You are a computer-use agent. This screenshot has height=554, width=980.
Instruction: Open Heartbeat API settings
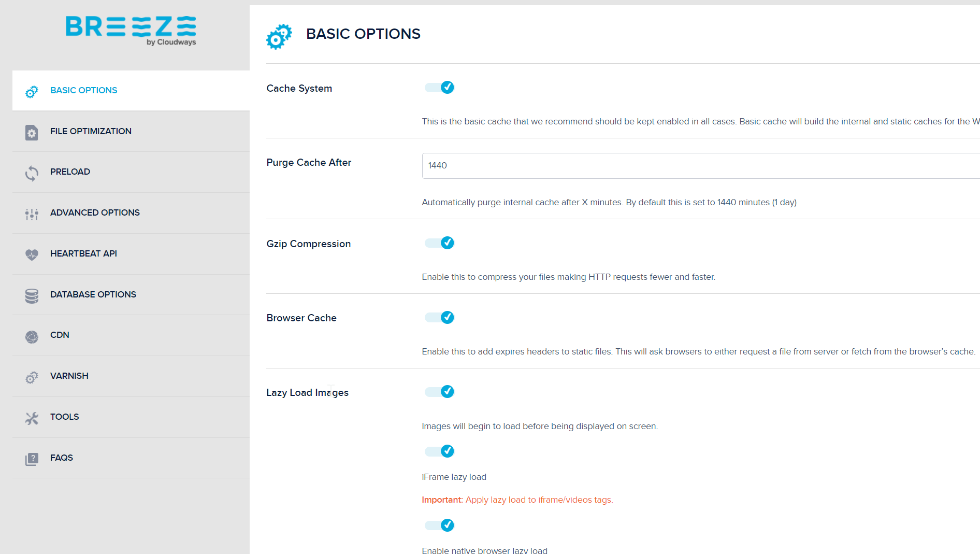pyautogui.click(x=131, y=253)
